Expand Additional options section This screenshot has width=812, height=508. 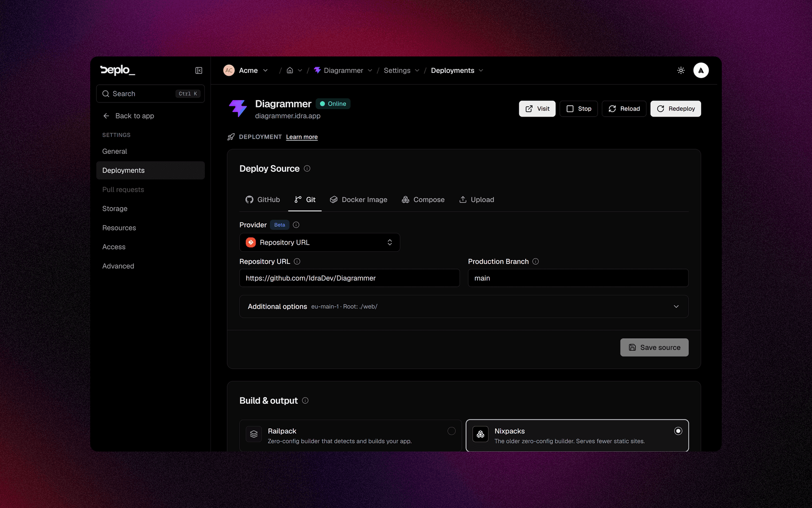pos(464,307)
